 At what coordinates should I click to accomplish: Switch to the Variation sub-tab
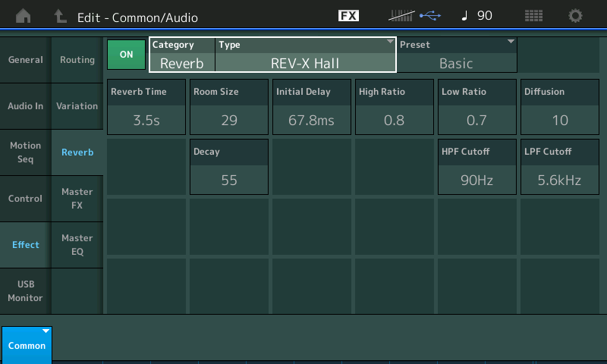77,106
